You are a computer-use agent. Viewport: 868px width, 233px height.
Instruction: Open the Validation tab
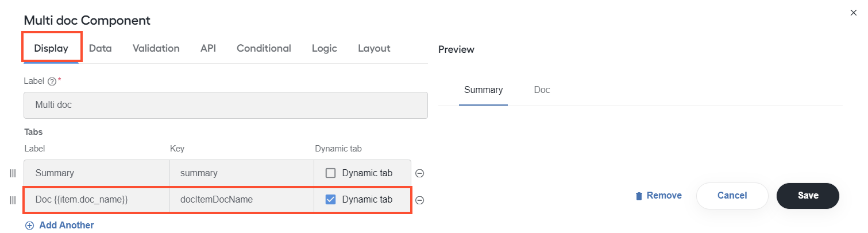pos(156,48)
